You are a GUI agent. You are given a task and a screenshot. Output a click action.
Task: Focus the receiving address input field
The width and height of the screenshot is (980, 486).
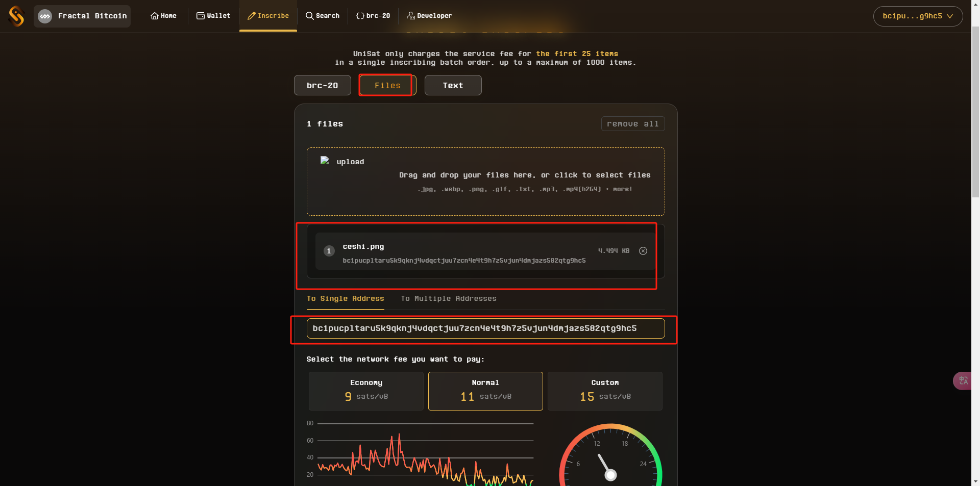click(485, 328)
